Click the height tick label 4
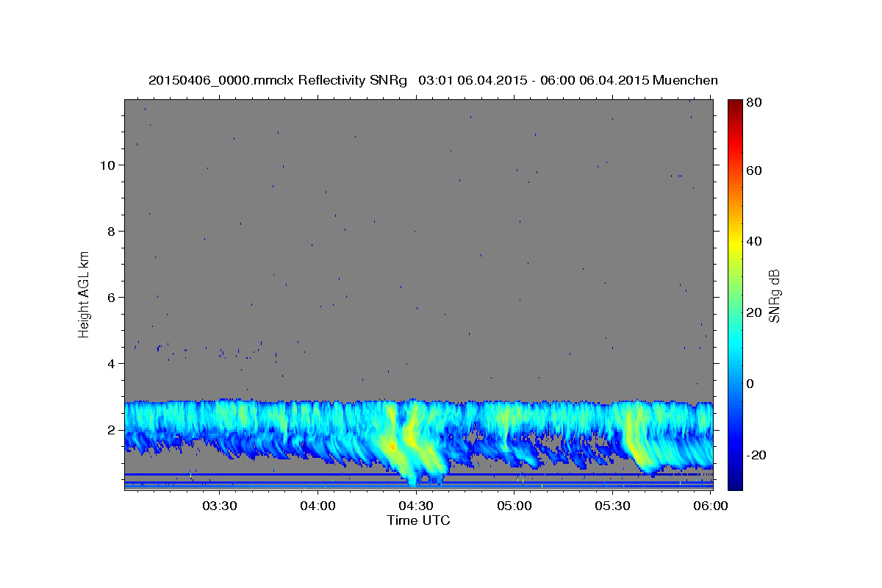The height and width of the screenshot is (588, 882). coord(112,363)
